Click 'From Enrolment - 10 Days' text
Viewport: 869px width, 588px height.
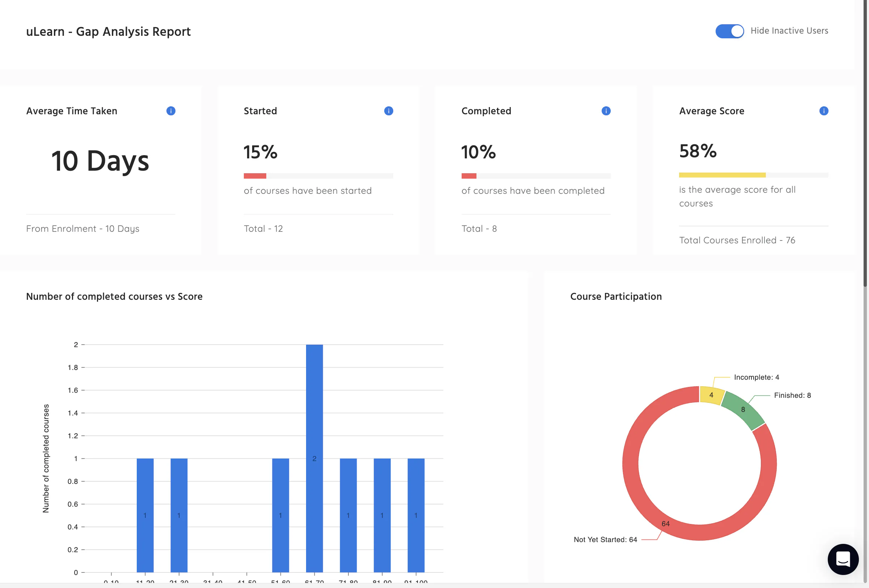point(82,229)
